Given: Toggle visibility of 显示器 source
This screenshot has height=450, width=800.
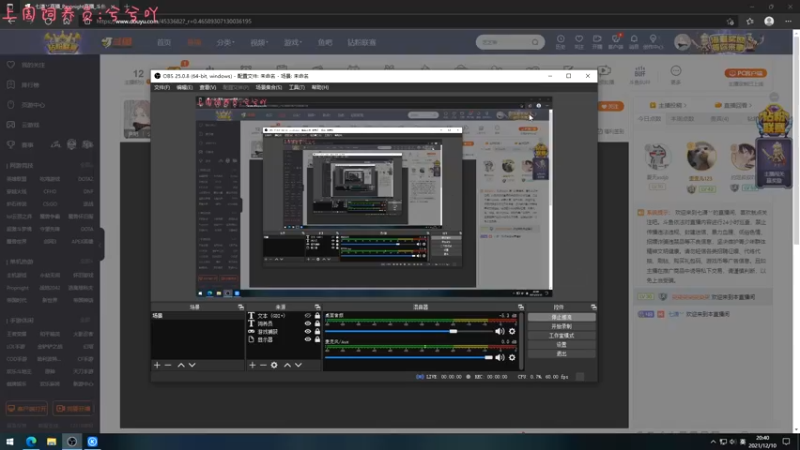Looking at the screenshot, I should [308, 339].
